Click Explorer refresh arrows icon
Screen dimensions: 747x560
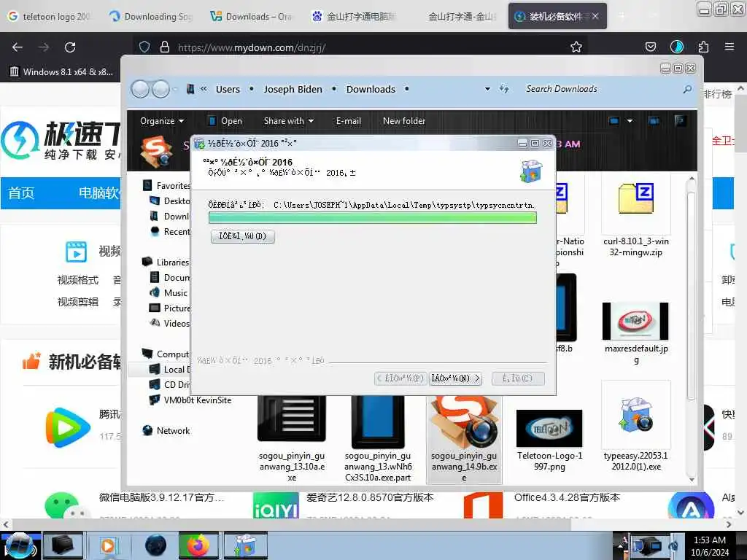(x=504, y=88)
